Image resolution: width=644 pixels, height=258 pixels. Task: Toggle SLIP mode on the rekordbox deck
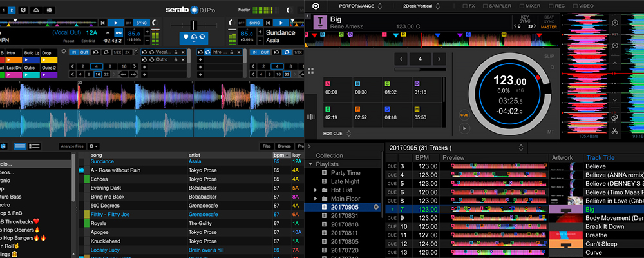click(x=551, y=56)
